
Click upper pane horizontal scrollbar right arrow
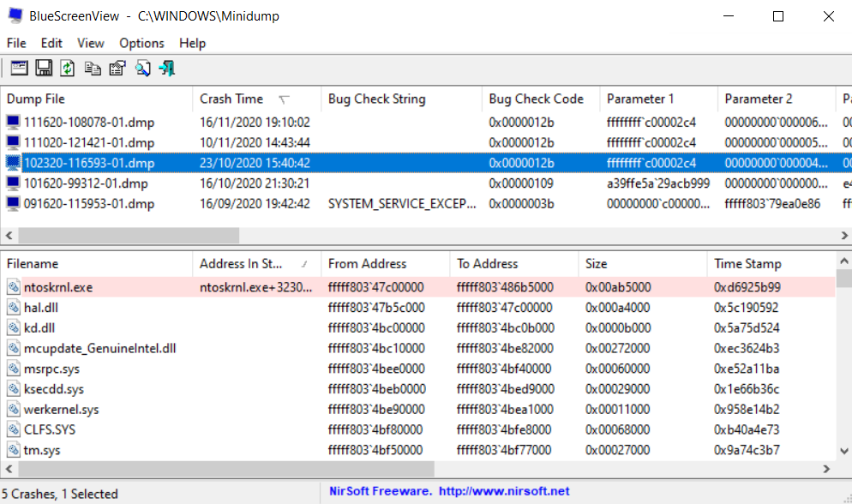coord(843,235)
